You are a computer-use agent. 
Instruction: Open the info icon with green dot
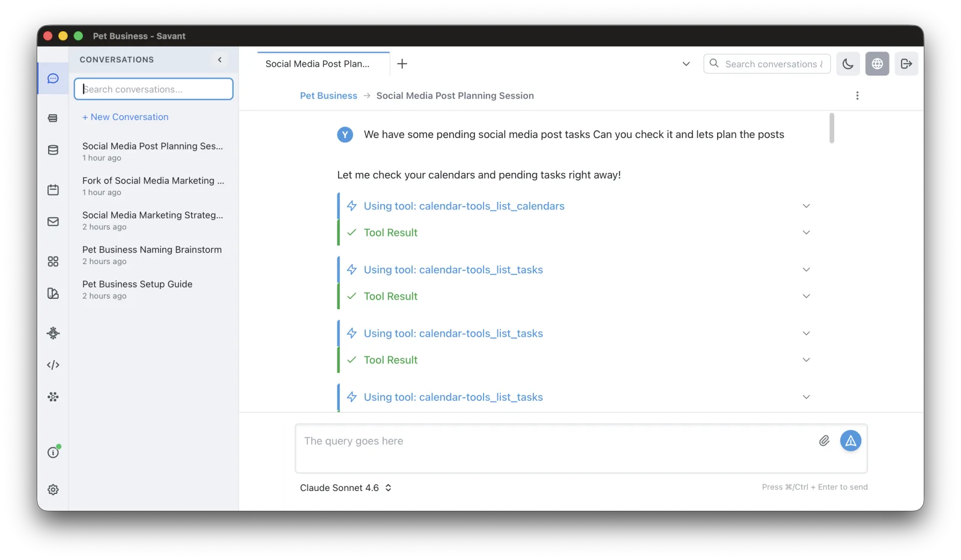pos(53,452)
